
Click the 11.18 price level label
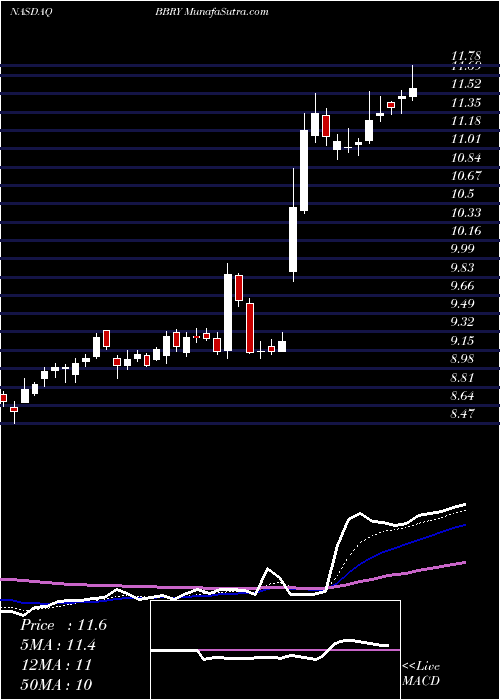coord(466,121)
